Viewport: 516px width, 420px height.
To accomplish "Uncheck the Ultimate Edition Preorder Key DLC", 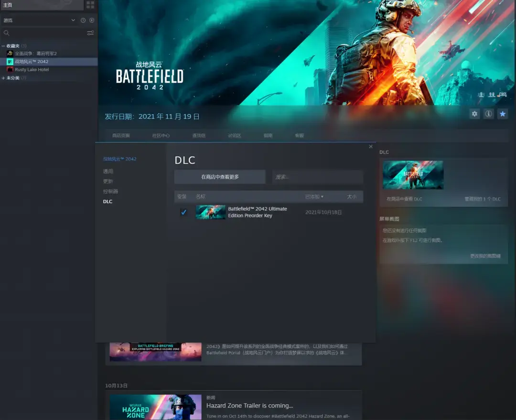I will [183, 212].
